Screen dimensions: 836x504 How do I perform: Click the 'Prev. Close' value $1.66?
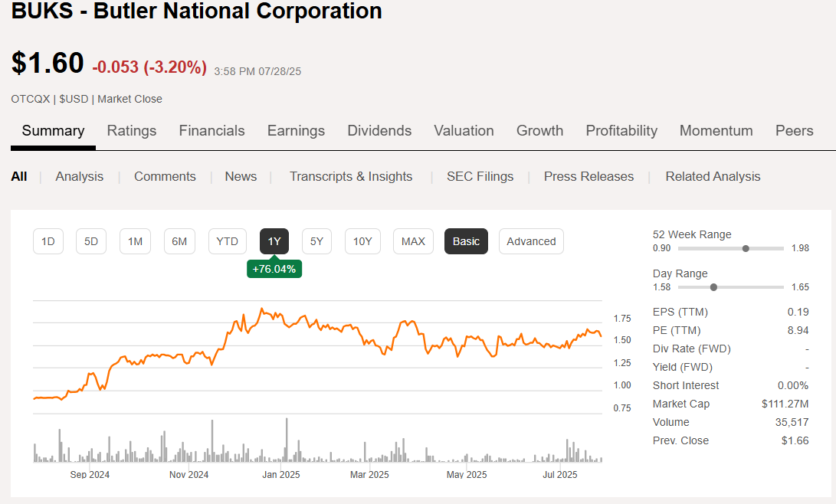tap(795, 440)
